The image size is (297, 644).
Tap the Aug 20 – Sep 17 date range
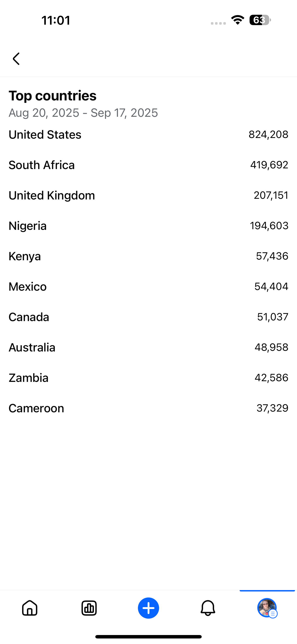[83, 113]
